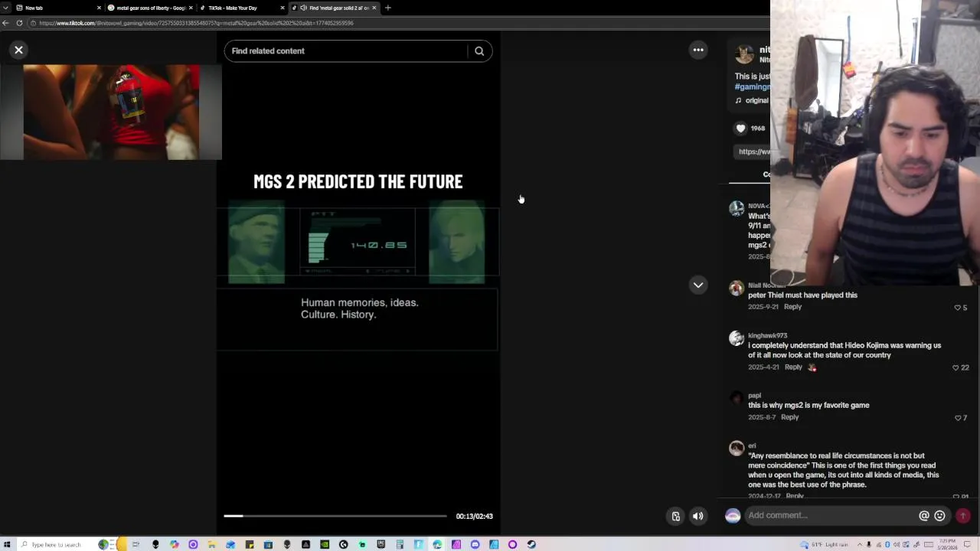Open the Epic Games launcher from the taskbar
The width and height of the screenshot is (980, 551).
point(381,545)
